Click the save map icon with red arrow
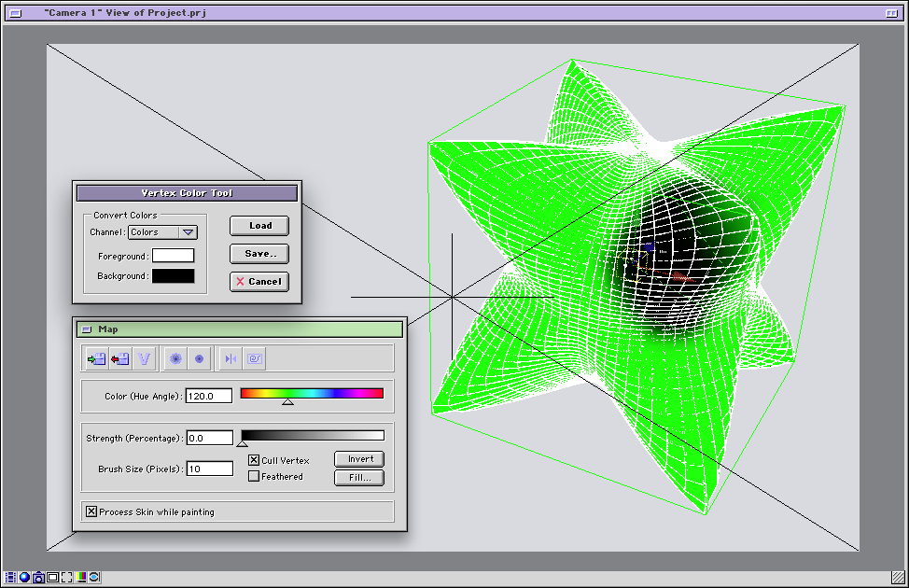The height and width of the screenshot is (588, 909). coord(119,358)
